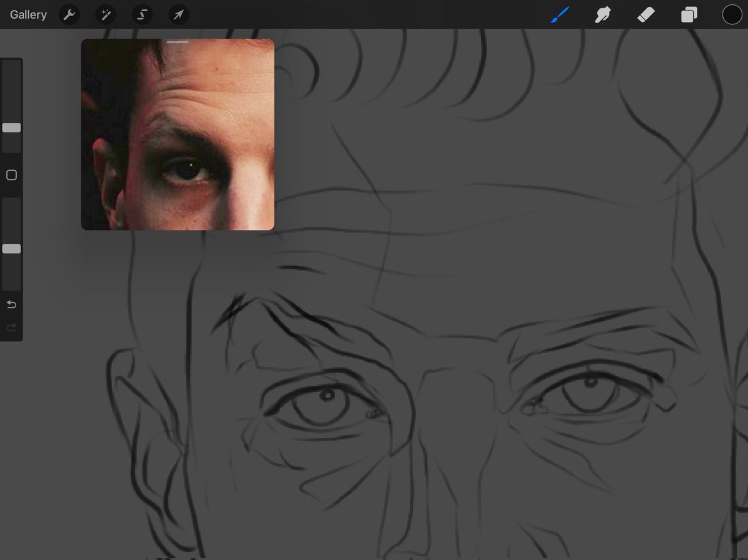Select the Eraser tool
Screen dimensions: 748x560
click(646, 14)
